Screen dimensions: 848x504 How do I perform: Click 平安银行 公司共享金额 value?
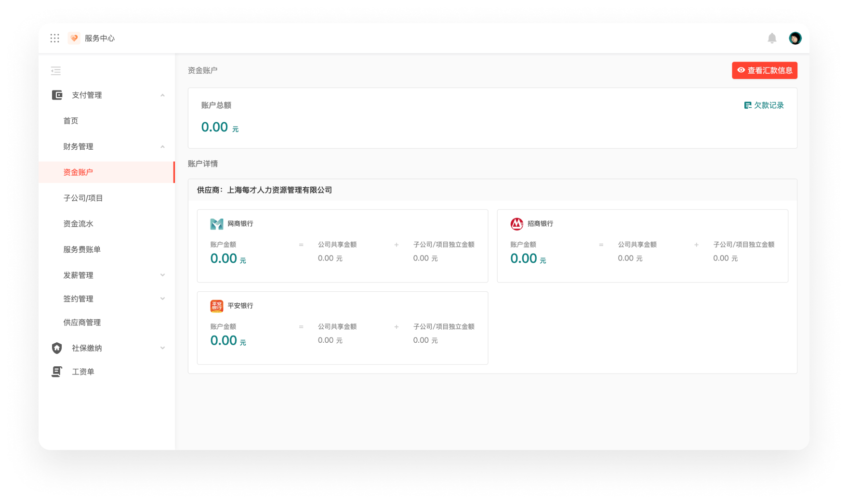[330, 340]
